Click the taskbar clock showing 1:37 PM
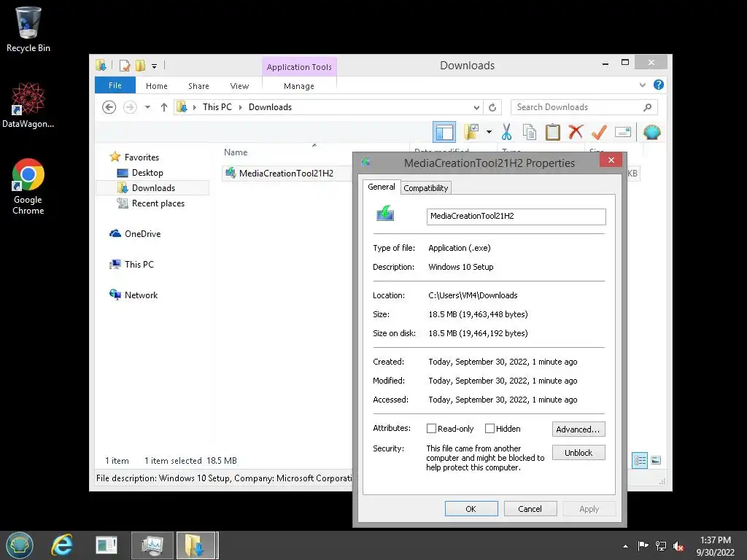The width and height of the screenshot is (747, 560). tap(715, 546)
